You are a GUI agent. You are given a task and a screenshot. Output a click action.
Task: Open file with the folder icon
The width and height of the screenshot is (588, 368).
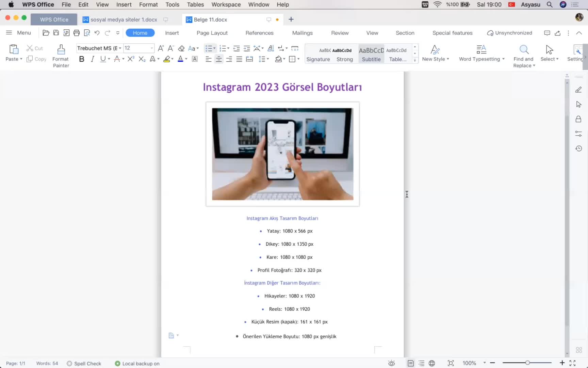coord(46,33)
